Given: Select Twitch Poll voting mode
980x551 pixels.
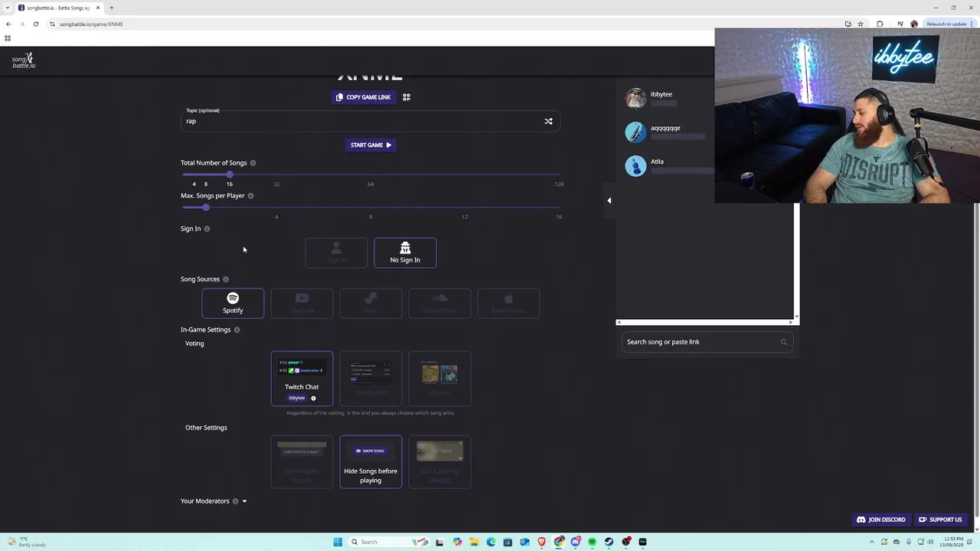Looking at the screenshot, I should 371,378.
